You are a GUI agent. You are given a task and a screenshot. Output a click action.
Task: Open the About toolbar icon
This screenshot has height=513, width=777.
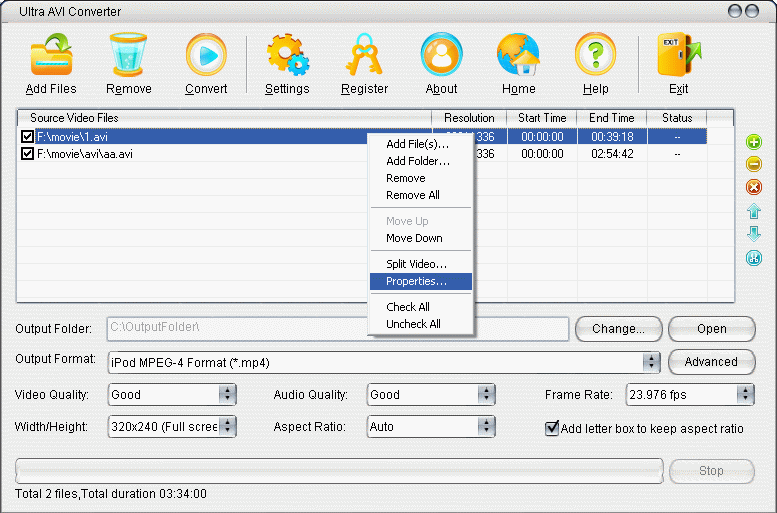pos(441,56)
